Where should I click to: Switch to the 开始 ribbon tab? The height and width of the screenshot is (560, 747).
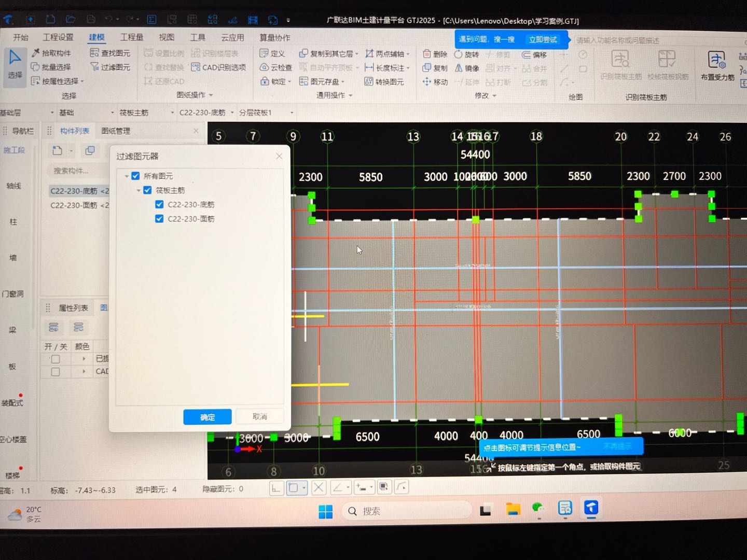pyautogui.click(x=21, y=37)
